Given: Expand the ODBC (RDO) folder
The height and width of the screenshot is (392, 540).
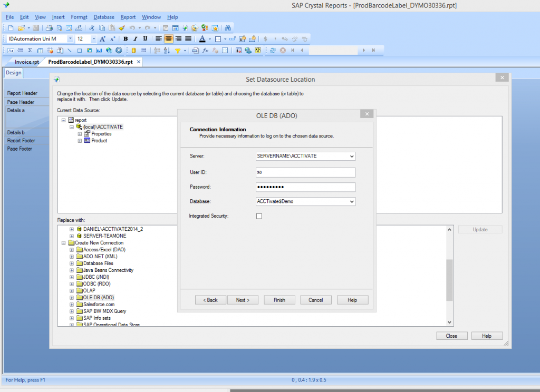Looking at the screenshot, I should coord(72,284).
